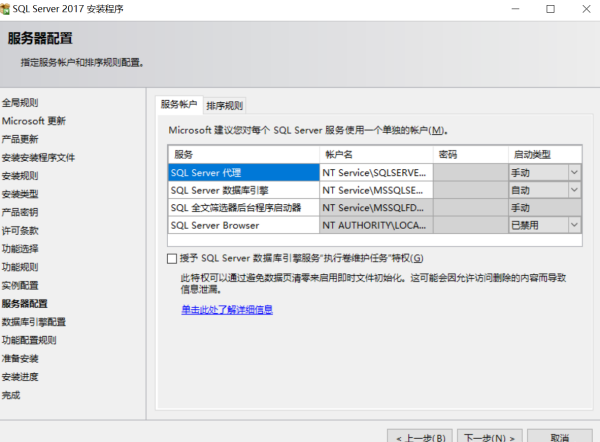The width and height of the screenshot is (600, 442).
Task: Click account name field for SQL Server 数据库引擎
Action: tap(376, 190)
